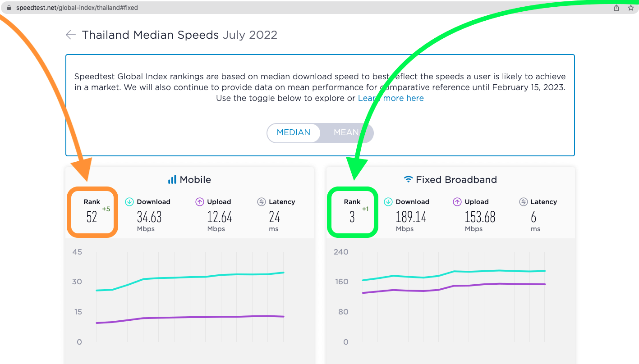Open the browser share icon
Image resolution: width=639 pixels, height=364 pixels.
point(616,7)
